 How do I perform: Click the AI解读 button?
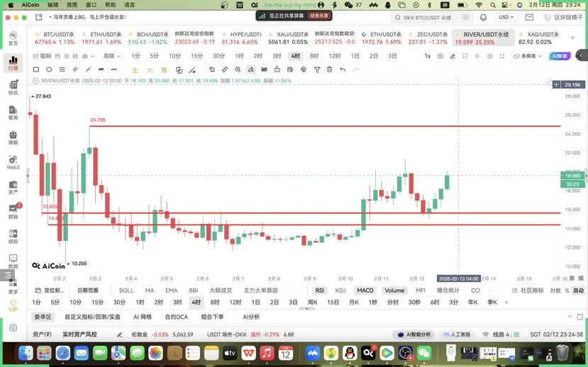coord(560,56)
